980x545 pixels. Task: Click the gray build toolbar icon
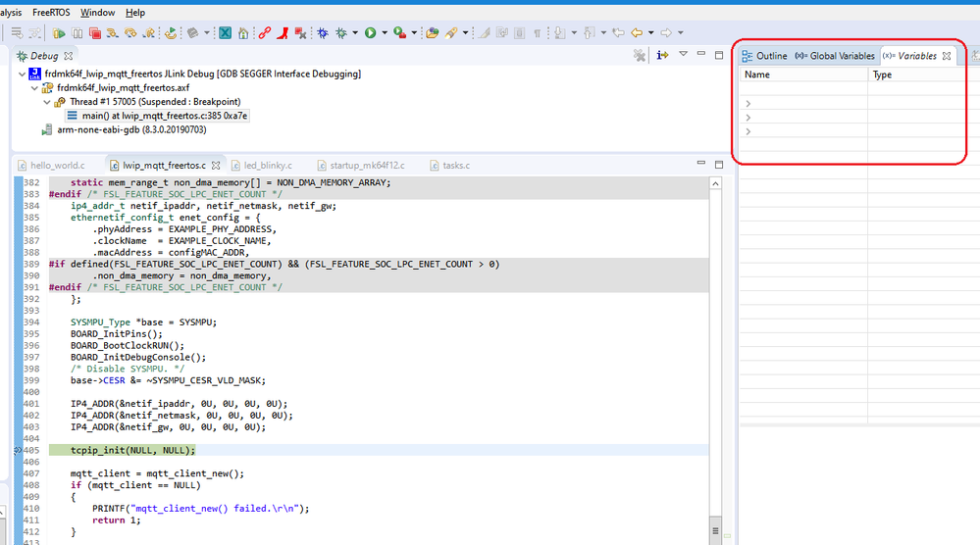193,33
